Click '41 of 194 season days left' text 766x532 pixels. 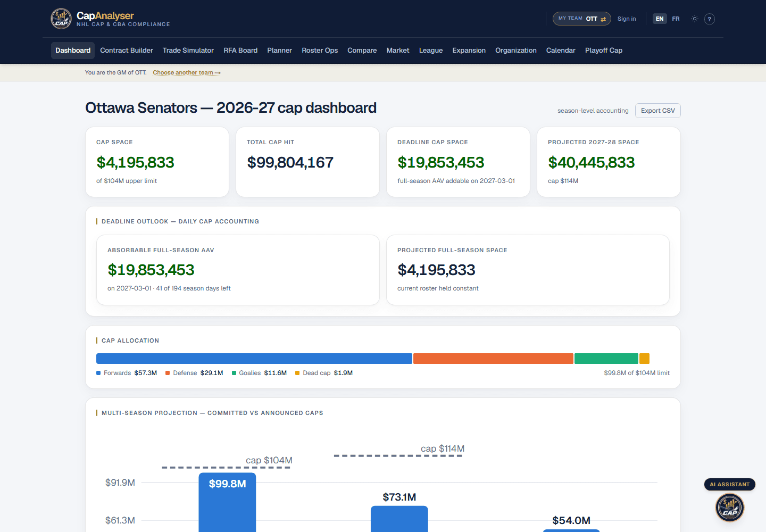[194, 288]
